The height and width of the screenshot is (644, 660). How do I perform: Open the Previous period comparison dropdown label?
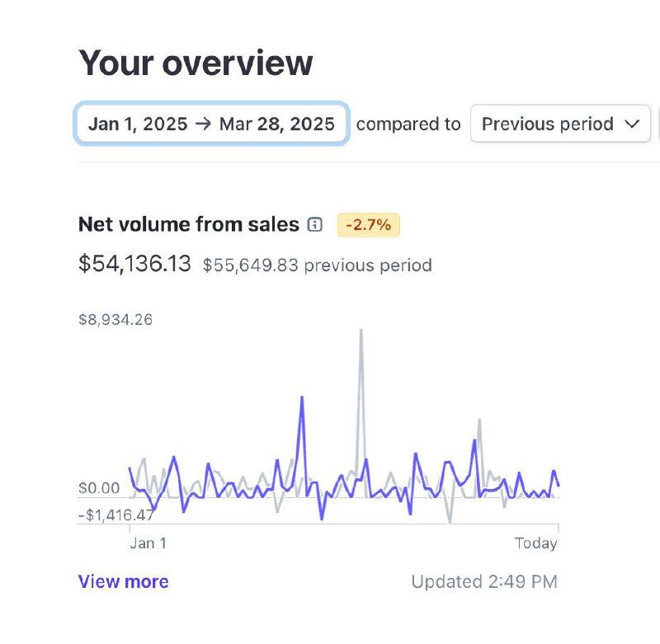click(x=547, y=124)
